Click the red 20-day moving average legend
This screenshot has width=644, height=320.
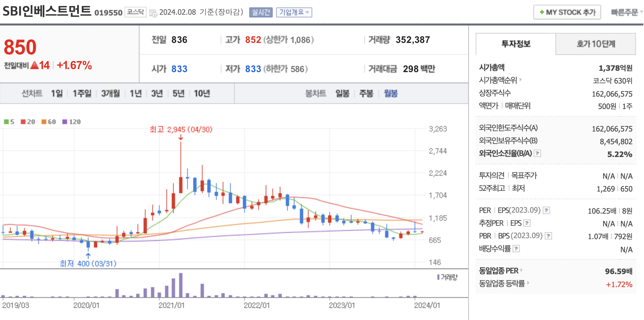pos(28,122)
